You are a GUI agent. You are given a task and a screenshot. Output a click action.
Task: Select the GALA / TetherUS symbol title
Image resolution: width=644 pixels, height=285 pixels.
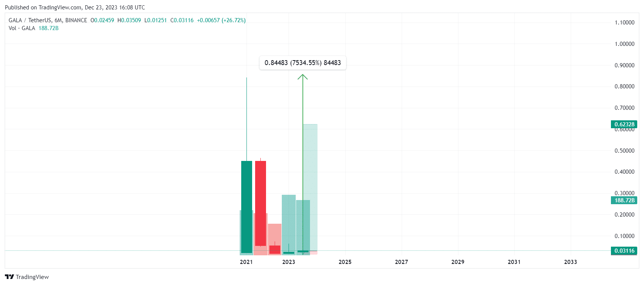click(x=48, y=20)
